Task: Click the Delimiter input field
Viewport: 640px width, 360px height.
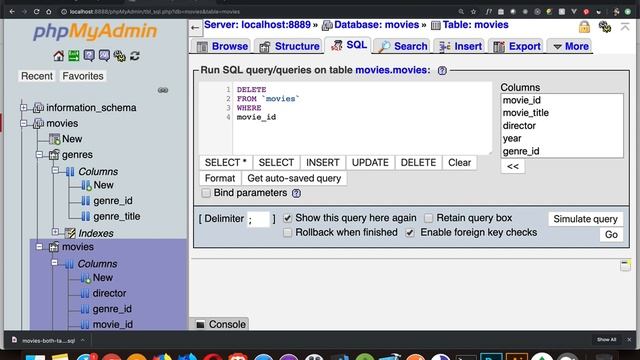Action: 258,219
